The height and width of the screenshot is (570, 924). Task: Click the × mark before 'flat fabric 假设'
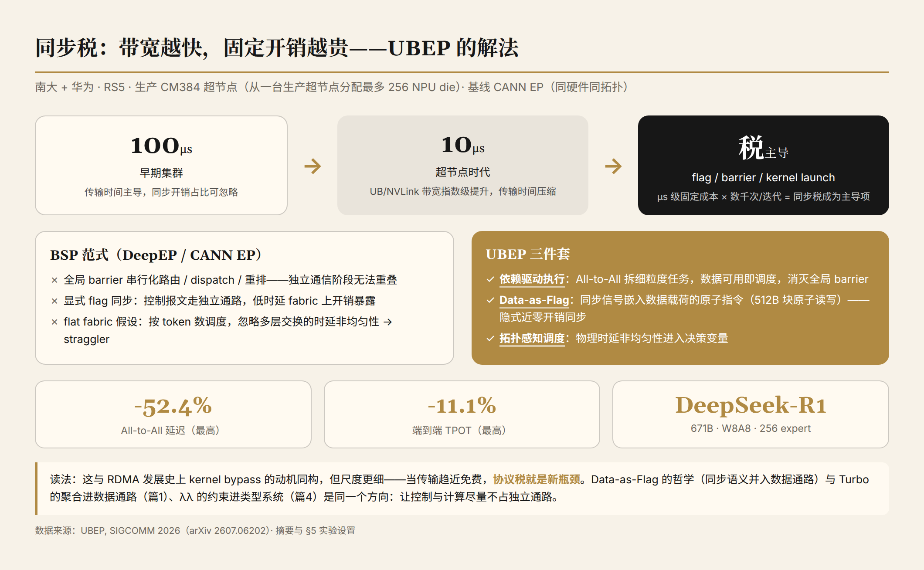point(54,322)
